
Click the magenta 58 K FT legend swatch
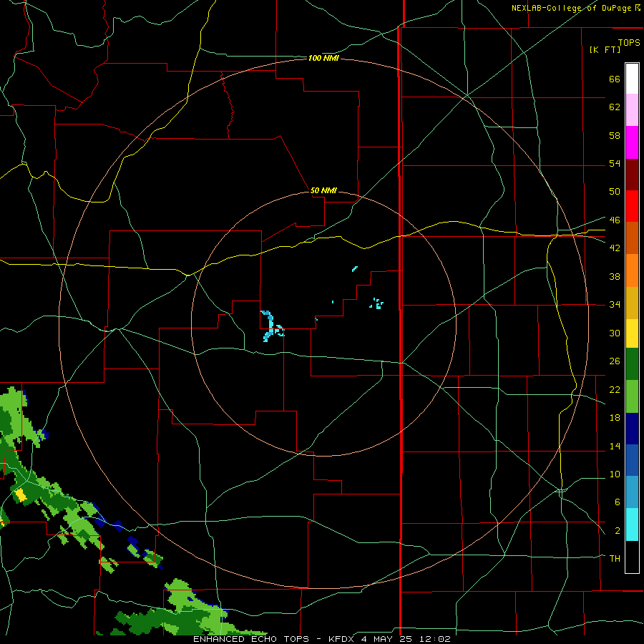pos(632,142)
